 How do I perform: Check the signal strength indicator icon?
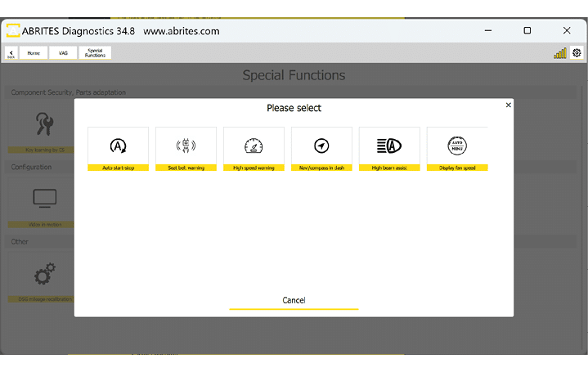pos(560,53)
